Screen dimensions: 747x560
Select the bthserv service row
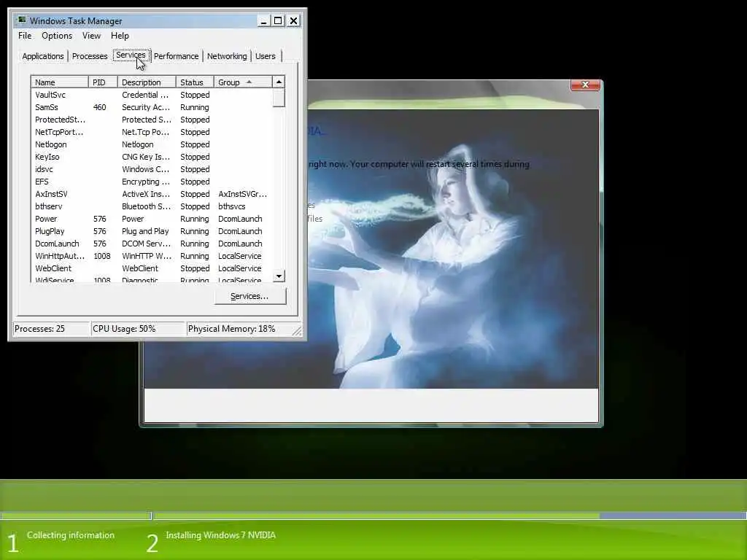click(x=152, y=206)
